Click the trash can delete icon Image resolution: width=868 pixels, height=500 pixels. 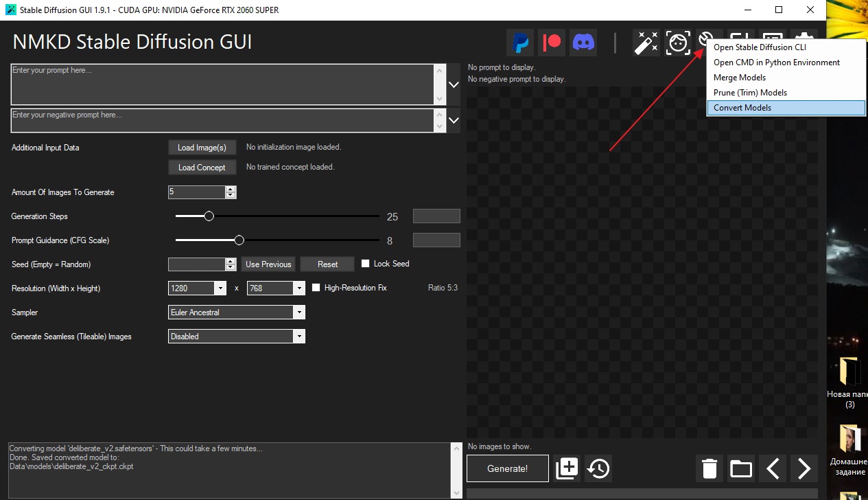coord(709,469)
